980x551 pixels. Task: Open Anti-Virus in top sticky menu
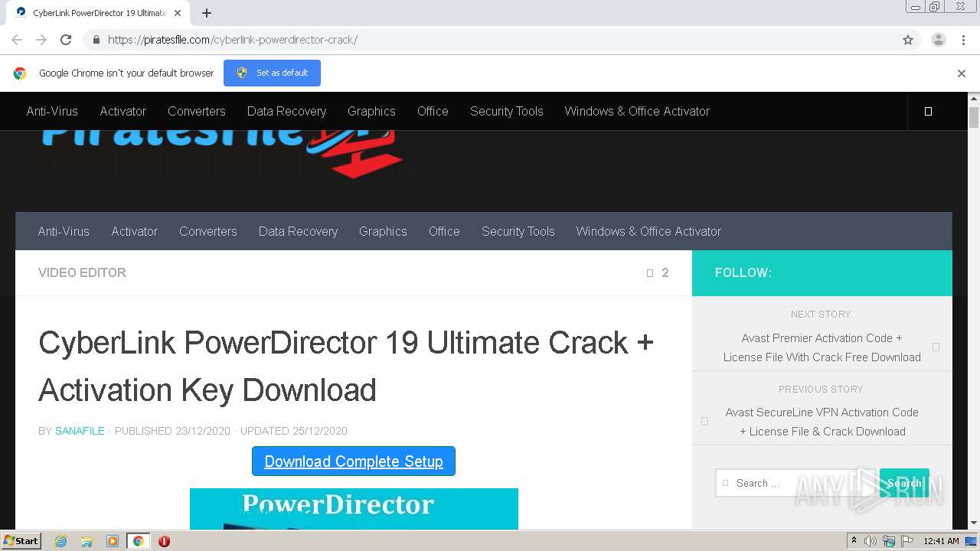52,111
